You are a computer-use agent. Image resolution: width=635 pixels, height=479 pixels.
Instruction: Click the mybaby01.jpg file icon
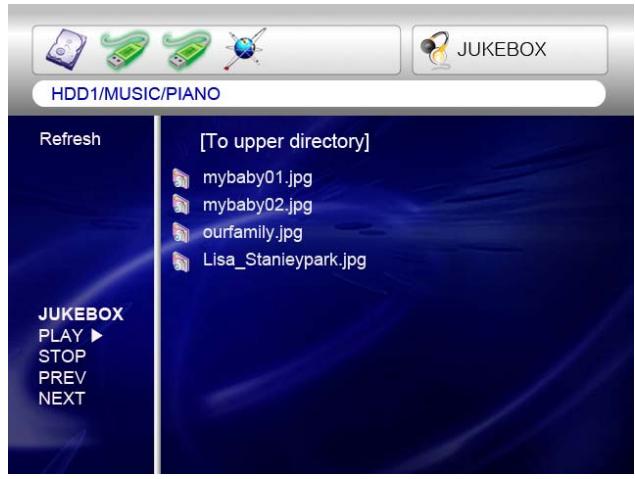[181, 178]
